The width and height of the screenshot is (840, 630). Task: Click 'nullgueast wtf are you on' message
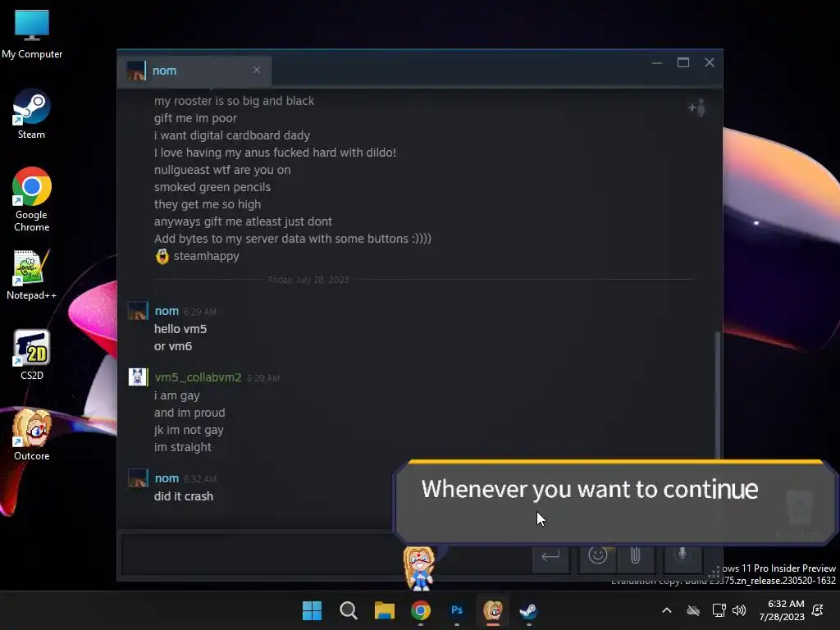tap(222, 171)
